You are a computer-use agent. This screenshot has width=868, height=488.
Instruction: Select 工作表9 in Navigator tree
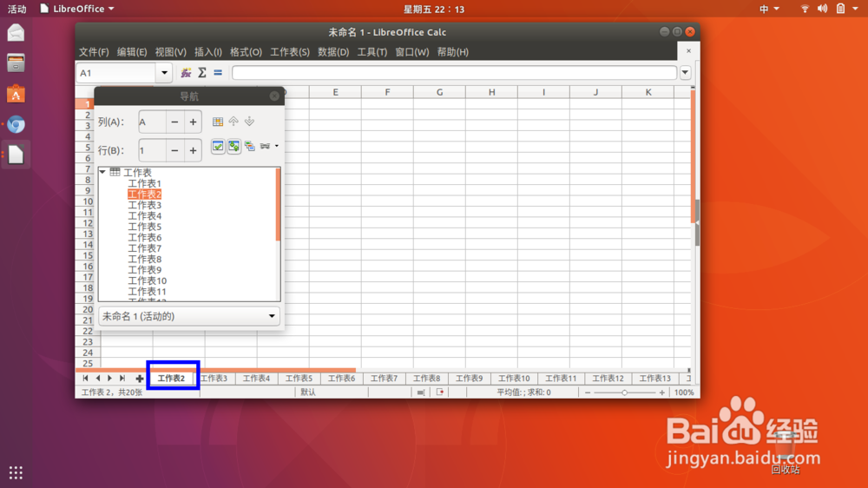pos(144,270)
